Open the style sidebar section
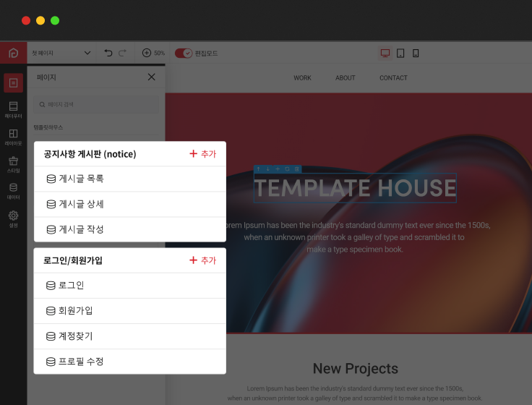This screenshot has height=405, width=532. [x=13, y=164]
